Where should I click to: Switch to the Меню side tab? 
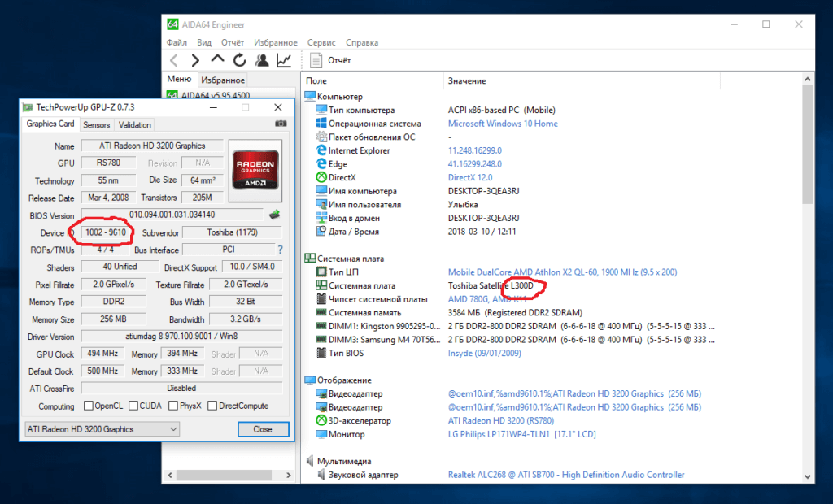179,79
